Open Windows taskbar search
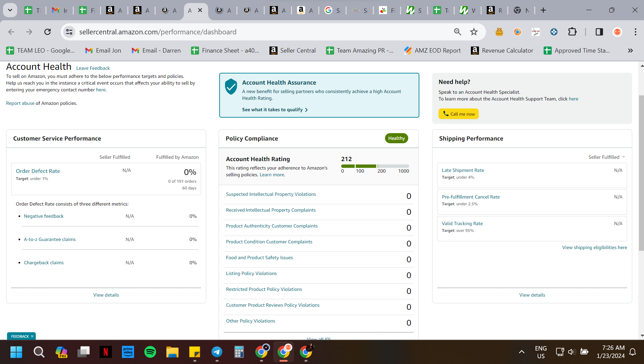 tap(39, 352)
